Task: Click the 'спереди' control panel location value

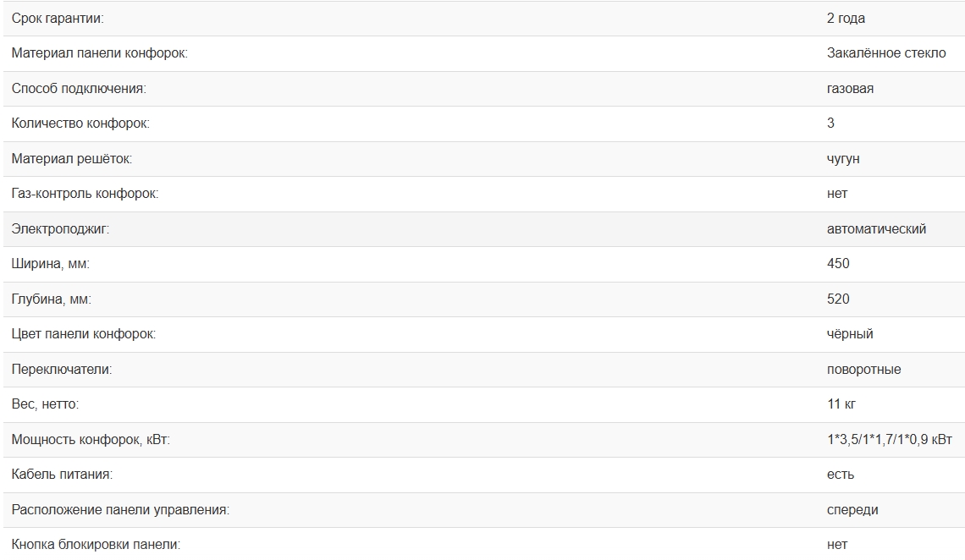Action: 852,510
